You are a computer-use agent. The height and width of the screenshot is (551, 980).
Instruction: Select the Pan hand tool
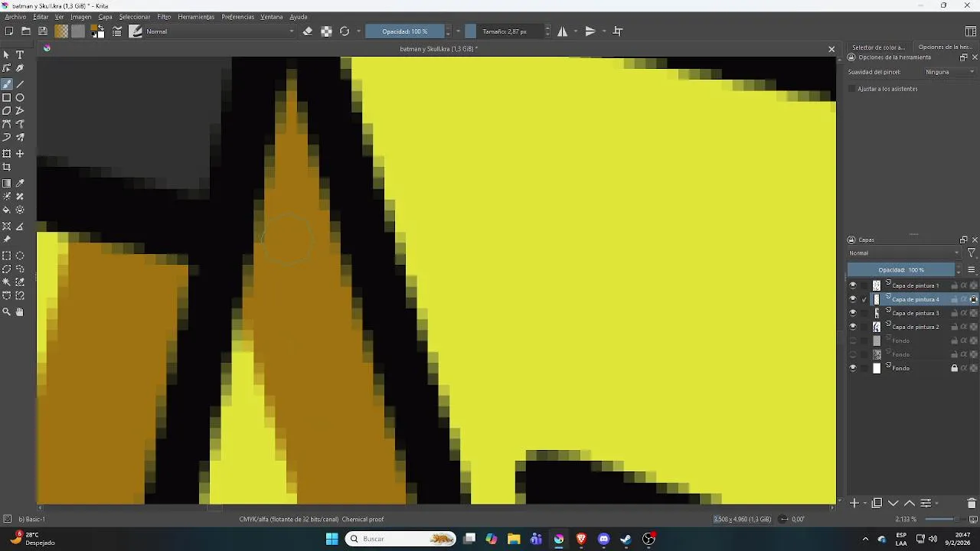point(20,312)
